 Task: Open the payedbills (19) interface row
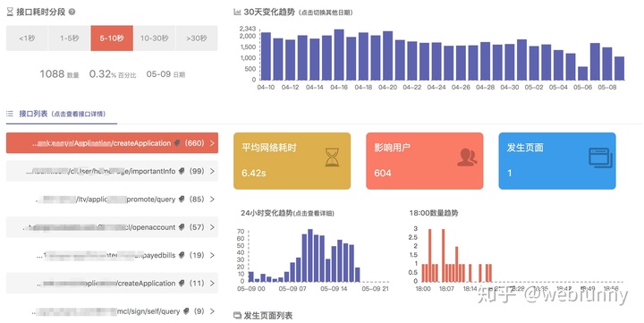[x=112, y=255]
